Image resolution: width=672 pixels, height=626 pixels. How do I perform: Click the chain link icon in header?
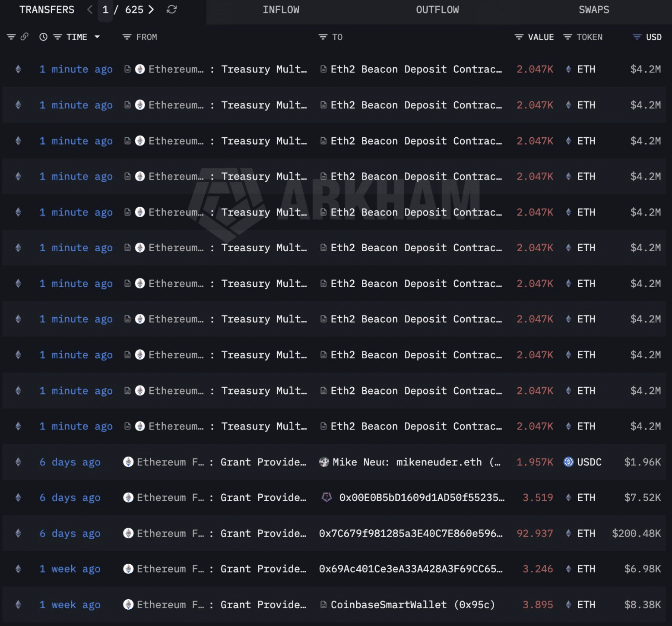coord(25,37)
